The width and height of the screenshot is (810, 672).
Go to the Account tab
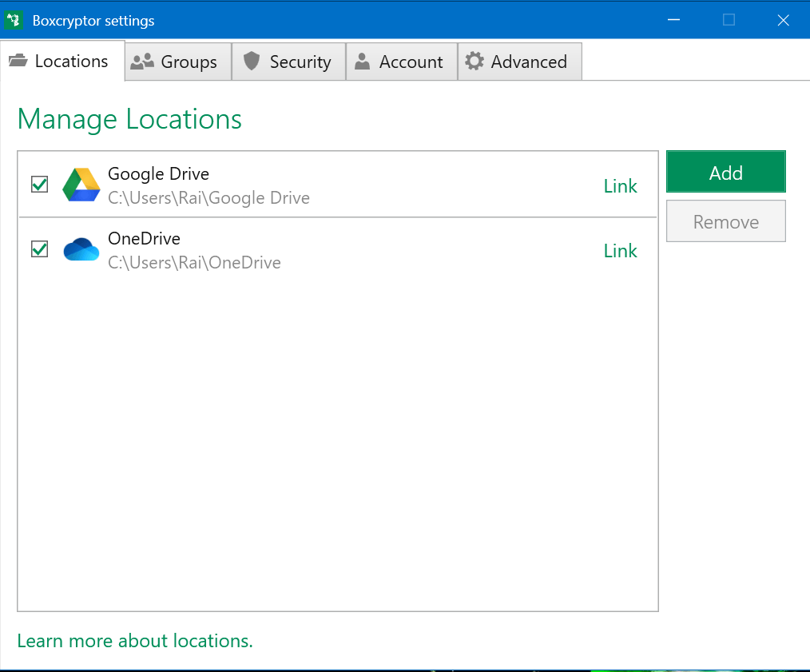401,62
